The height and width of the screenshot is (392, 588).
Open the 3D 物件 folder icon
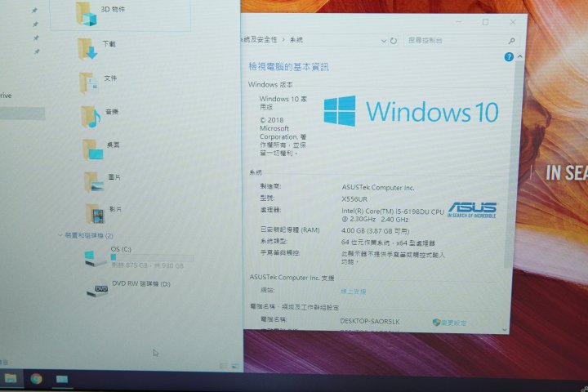coord(87,14)
